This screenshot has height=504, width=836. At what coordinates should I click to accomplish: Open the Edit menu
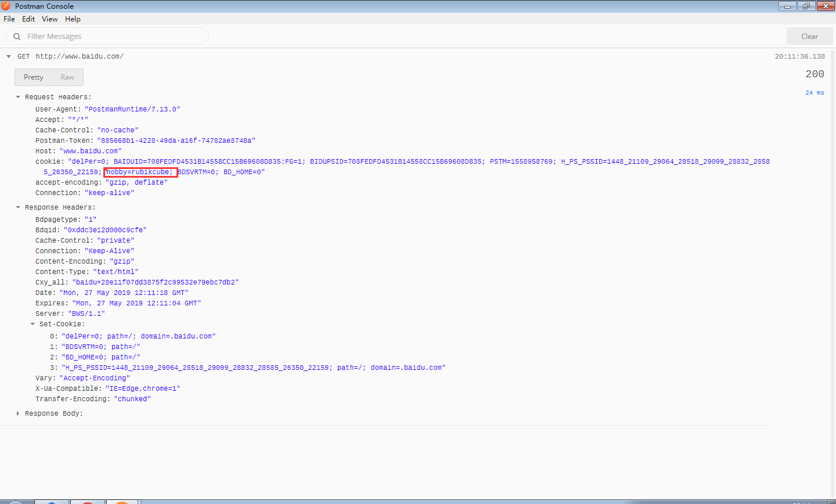(x=28, y=19)
